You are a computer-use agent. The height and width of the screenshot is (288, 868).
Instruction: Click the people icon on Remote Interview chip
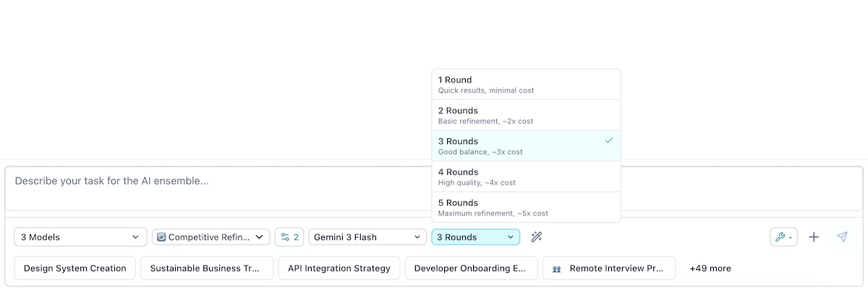point(557,268)
